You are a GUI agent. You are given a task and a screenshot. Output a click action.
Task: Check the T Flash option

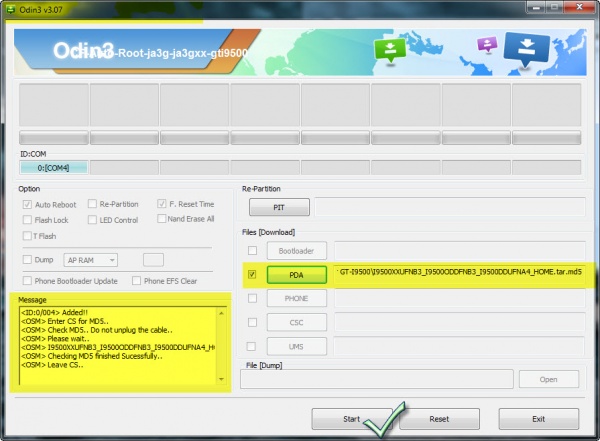(27, 236)
